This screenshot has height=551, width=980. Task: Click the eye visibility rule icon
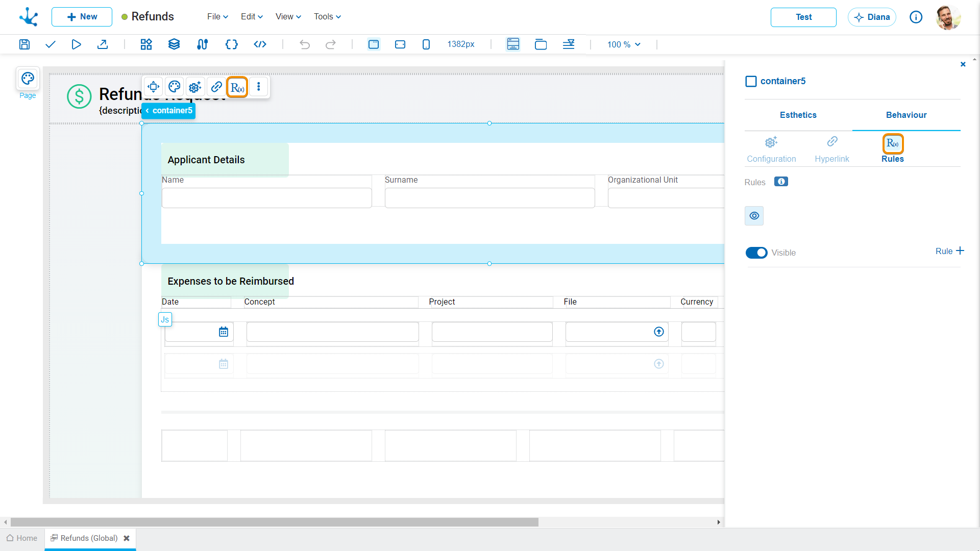click(754, 216)
